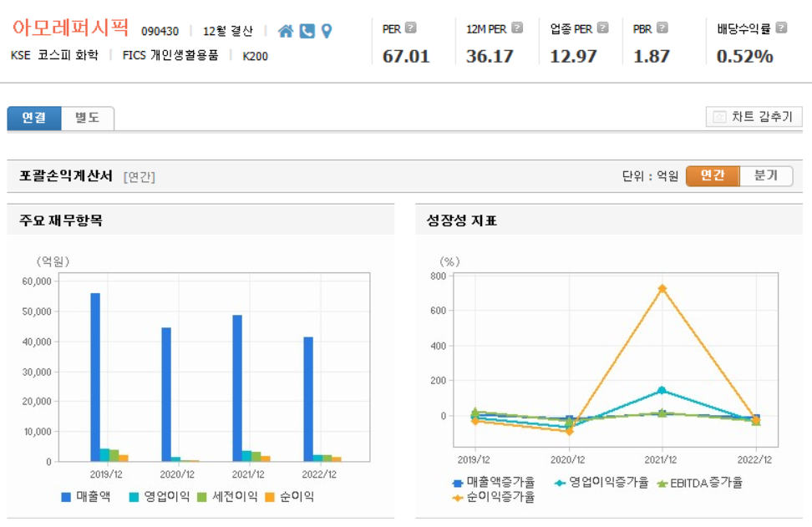The image size is (812, 527).
Task: Toggle 영업이익 legend series
Action: click(x=160, y=496)
